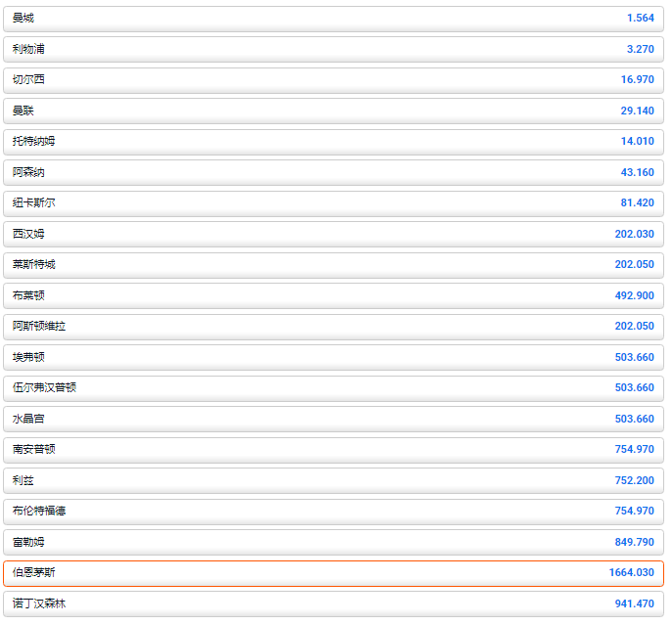Select the 阿斯顿维拉 team name
This screenshot has width=672, height=625.
tap(39, 327)
